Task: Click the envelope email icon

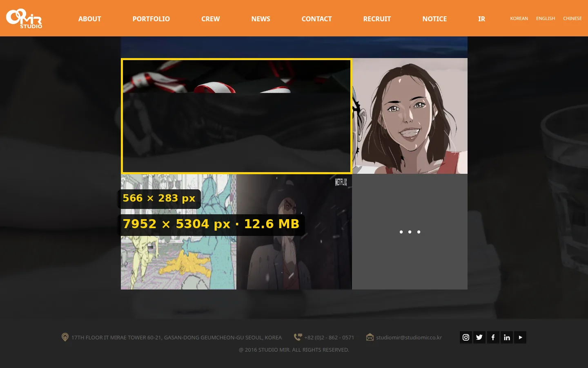Action: [x=370, y=337]
